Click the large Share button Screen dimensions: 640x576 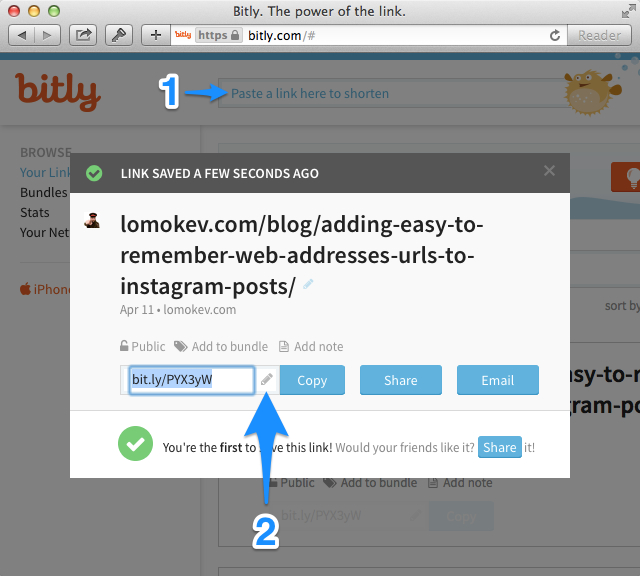click(x=401, y=380)
